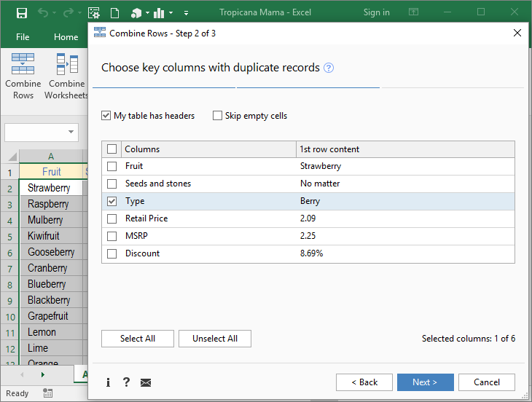Enable the Skip empty cells checkbox

tap(217, 115)
